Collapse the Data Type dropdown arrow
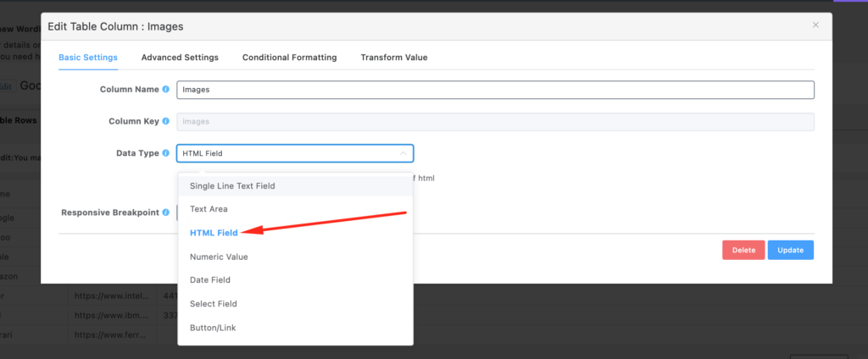Viewport: 868px width, 359px height. (x=403, y=153)
